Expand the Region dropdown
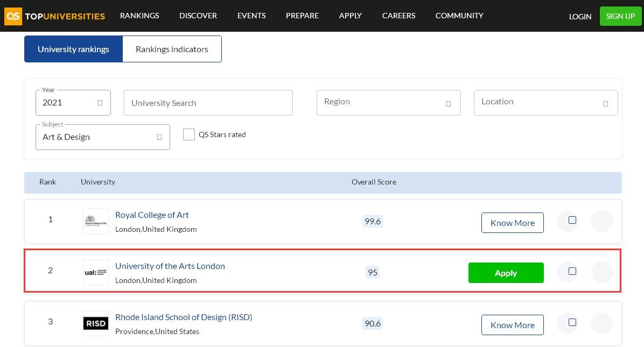The height and width of the screenshot is (347, 644). pos(389,103)
